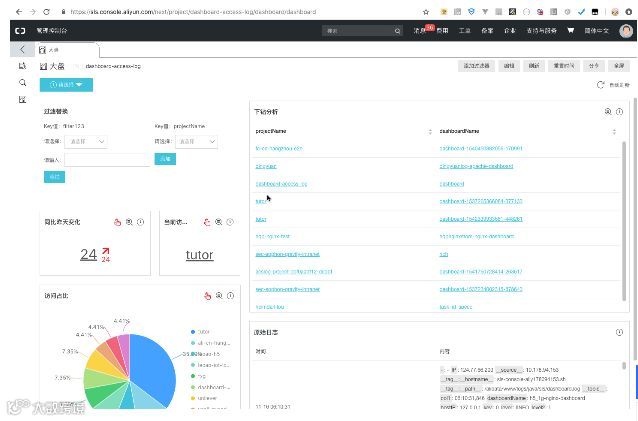Open the search icon in the left sidebar
Image resolution: width=638 pixels, height=421 pixels.
point(22,83)
